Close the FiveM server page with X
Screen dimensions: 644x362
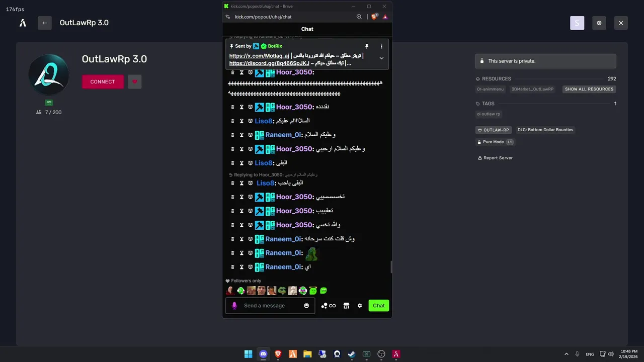621,23
